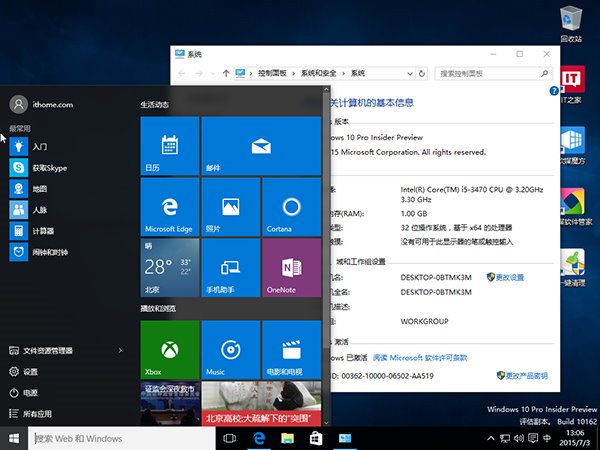Image resolution: width=600 pixels, height=450 pixels.
Task: Click the Task View taskbar icon
Action: pos(229,439)
